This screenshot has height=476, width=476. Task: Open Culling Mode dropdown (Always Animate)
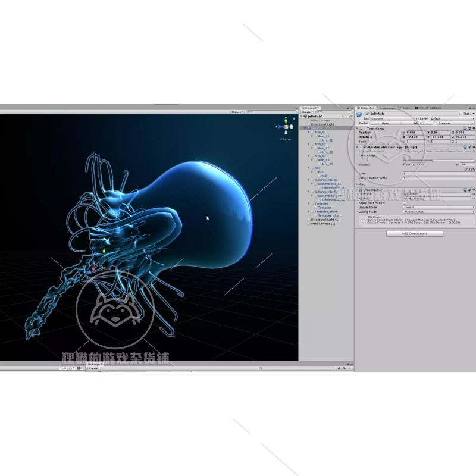coord(439,212)
